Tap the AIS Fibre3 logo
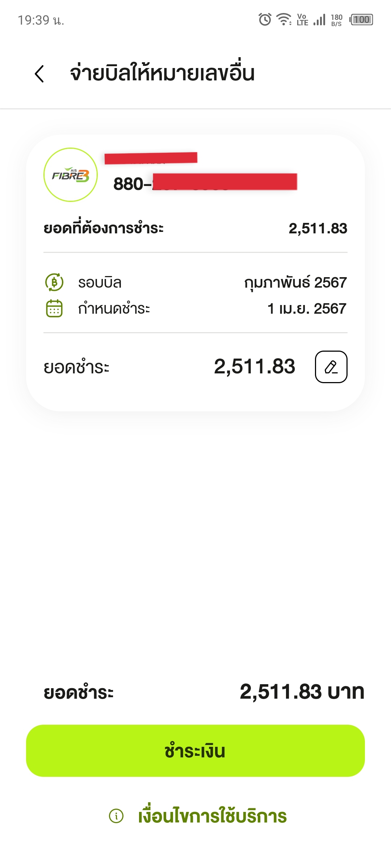The image size is (391, 868). 71,175
